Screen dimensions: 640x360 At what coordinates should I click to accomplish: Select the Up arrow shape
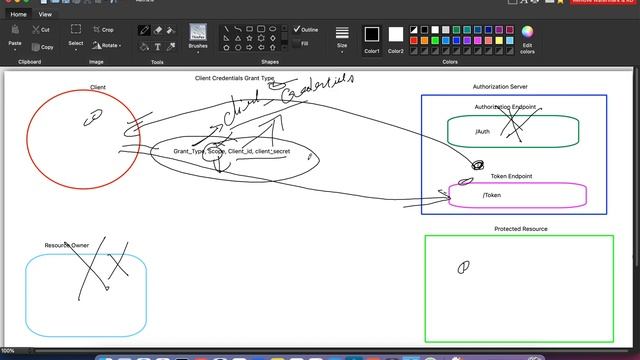pos(273,47)
